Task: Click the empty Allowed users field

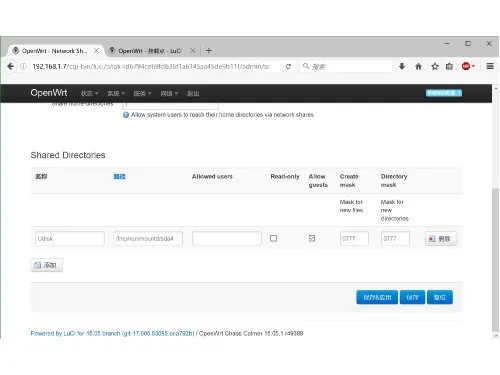Action: click(x=227, y=238)
